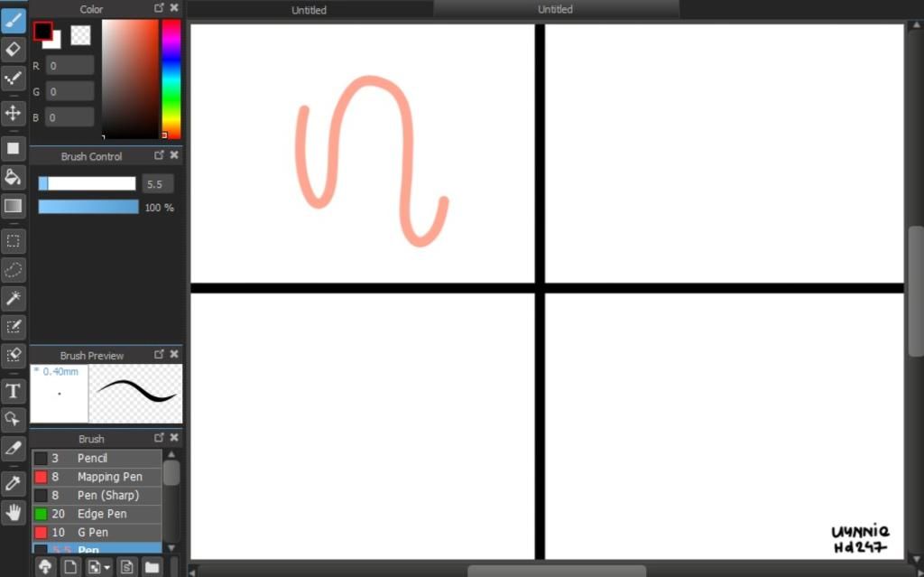Viewport: 924px width, 577px height.
Task: Activate the Magic Wand tool
Action: (x=13, y=299)
